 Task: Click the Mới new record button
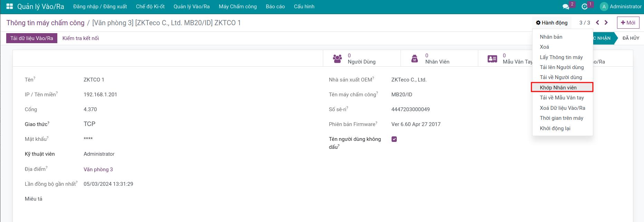(628, 23)
